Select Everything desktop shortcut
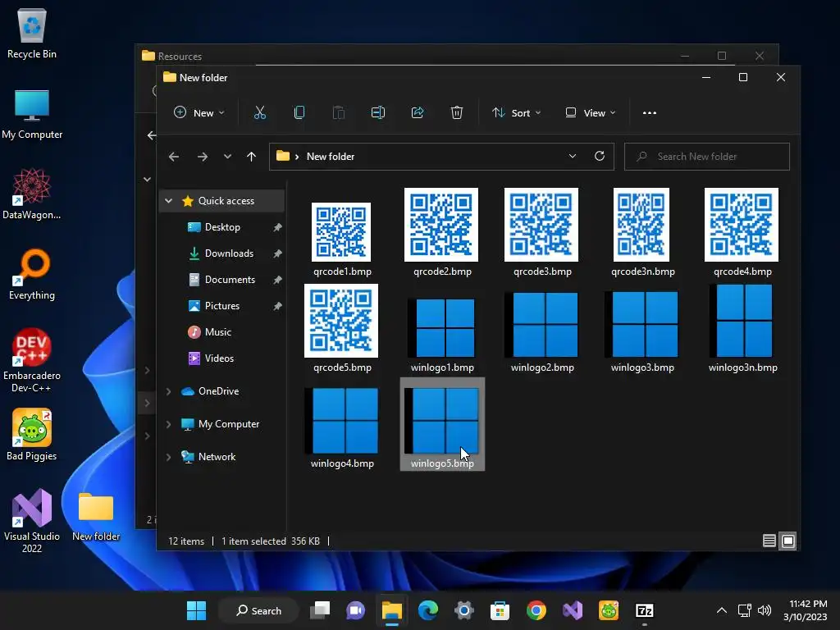Viewport: 840px width, 630px height. 32,274
